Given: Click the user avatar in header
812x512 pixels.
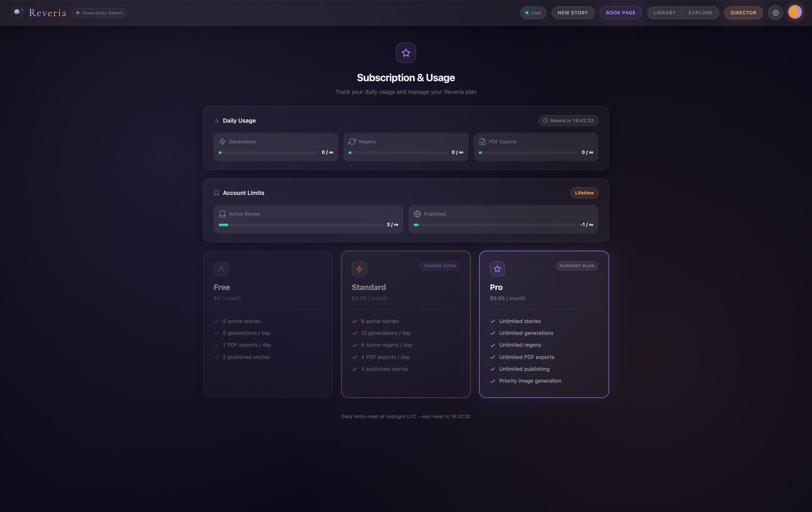Looking at the screenshot, I should [x=795, y=12].
